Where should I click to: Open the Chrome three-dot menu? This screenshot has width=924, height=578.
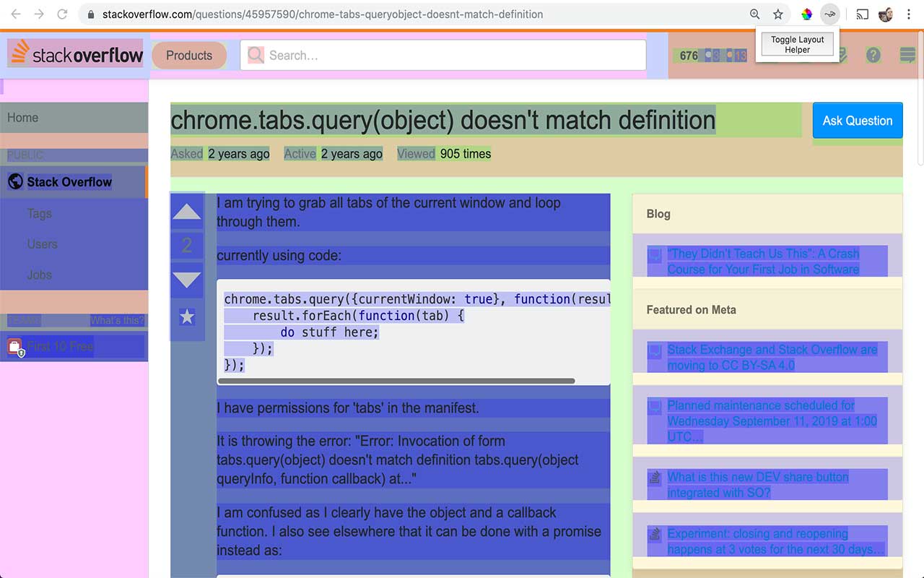908,14
